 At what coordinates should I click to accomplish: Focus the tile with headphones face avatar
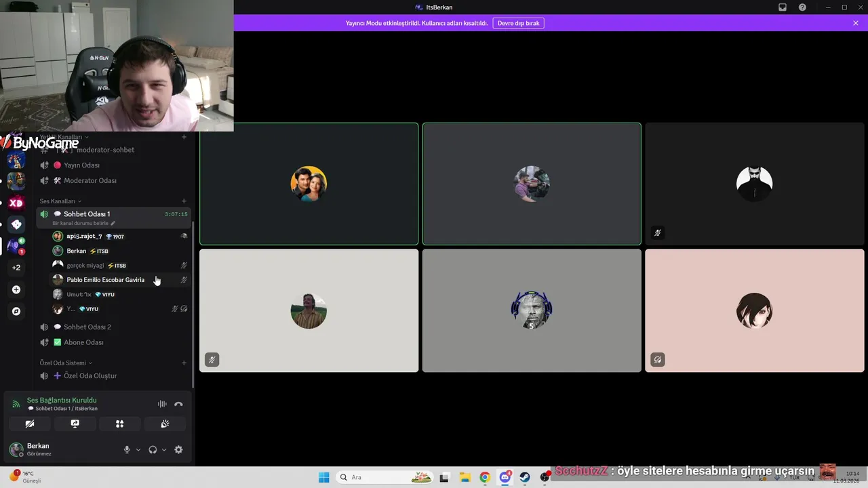[x=532, y=310]
